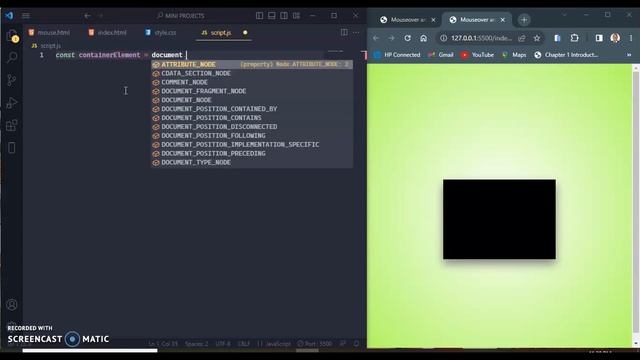Open the YouTube bookmark
The height and width of the screenshot is (360, 640).
click(477, 55)
